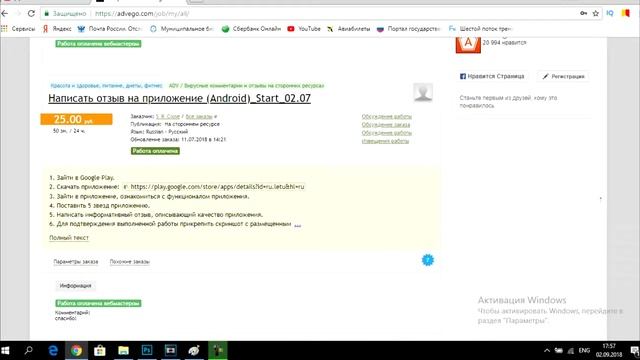Open File Explorer from taskbar

(123, 351)
